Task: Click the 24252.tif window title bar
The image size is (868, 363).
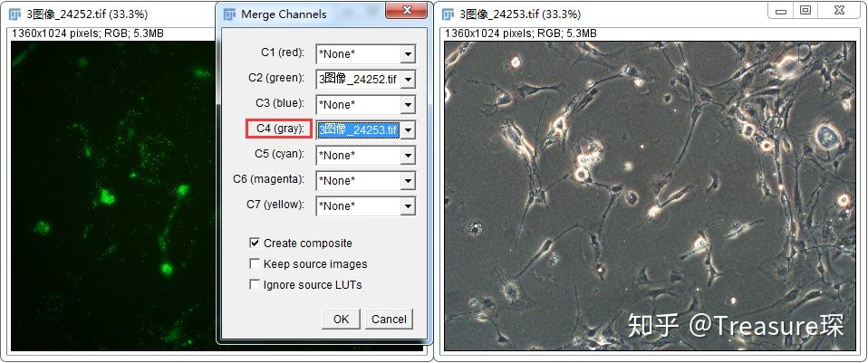Action: [111, 14]
